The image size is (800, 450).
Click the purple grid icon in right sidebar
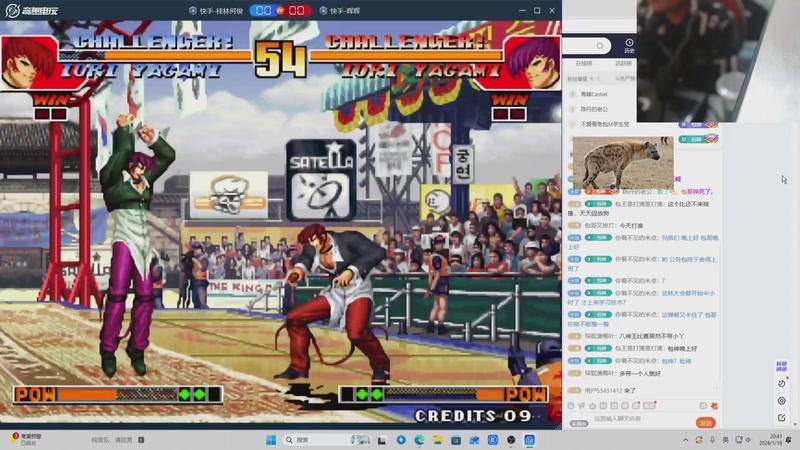pos(781,366)
